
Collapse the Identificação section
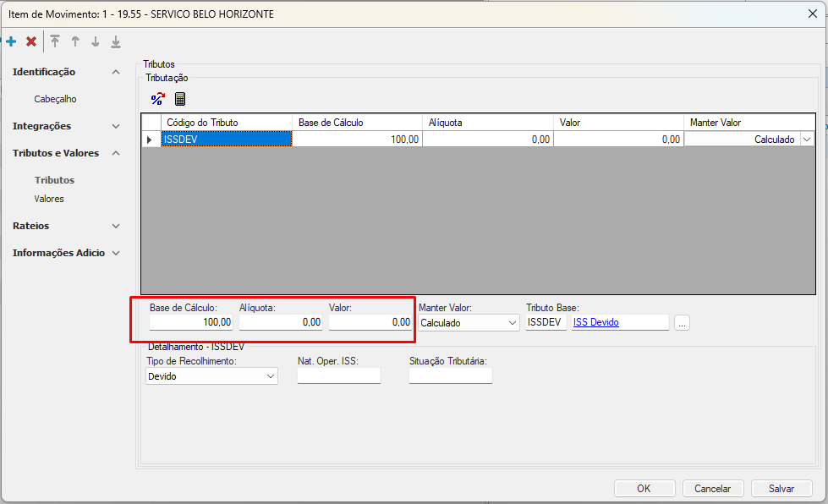[x=116, y=72]
